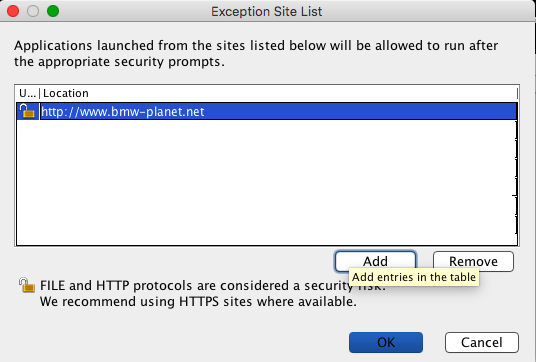The height and width of the screenshot is (362, 536).
Task: Click the Exception Site List title bar text
Action: point(267,11)
